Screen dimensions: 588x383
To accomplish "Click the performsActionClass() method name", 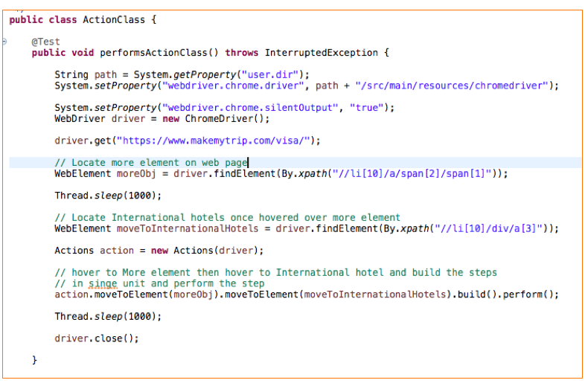I will tap(159, 53).
